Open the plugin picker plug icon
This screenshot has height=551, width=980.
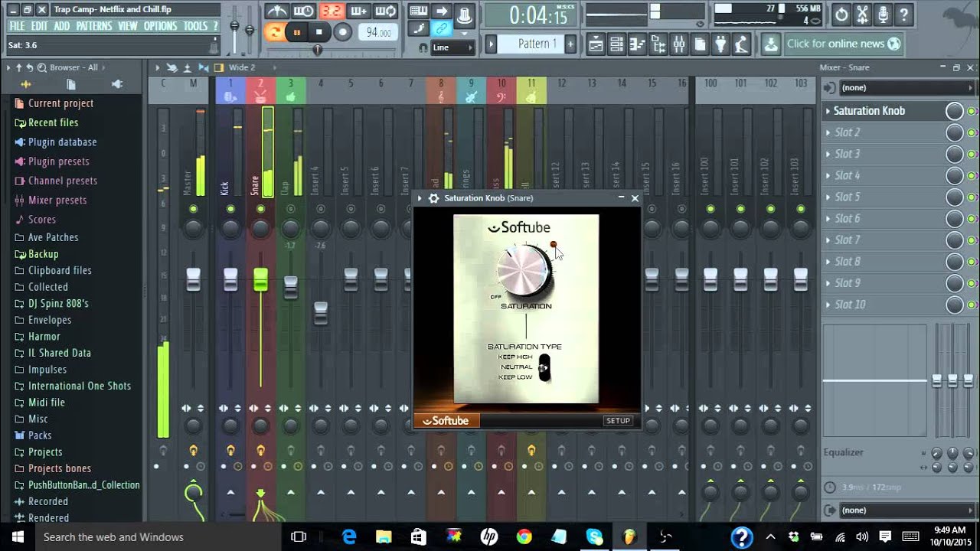(720, 44)
